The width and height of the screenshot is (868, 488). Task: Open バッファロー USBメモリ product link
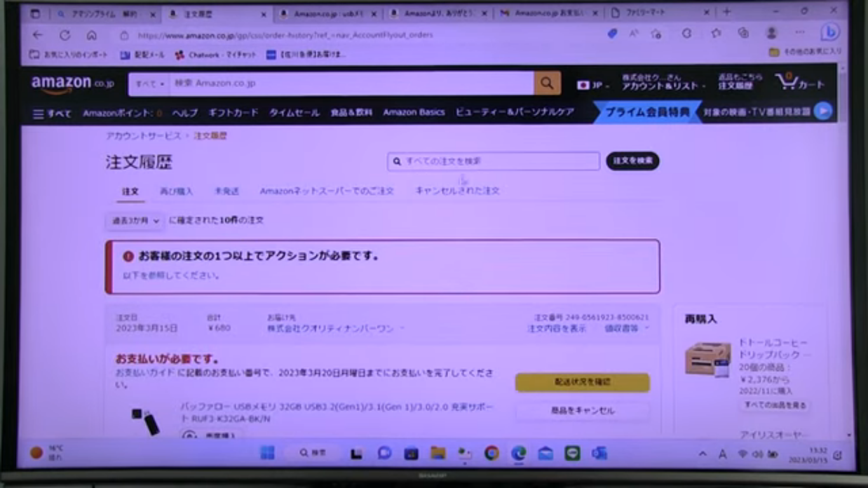click(336, 412)
